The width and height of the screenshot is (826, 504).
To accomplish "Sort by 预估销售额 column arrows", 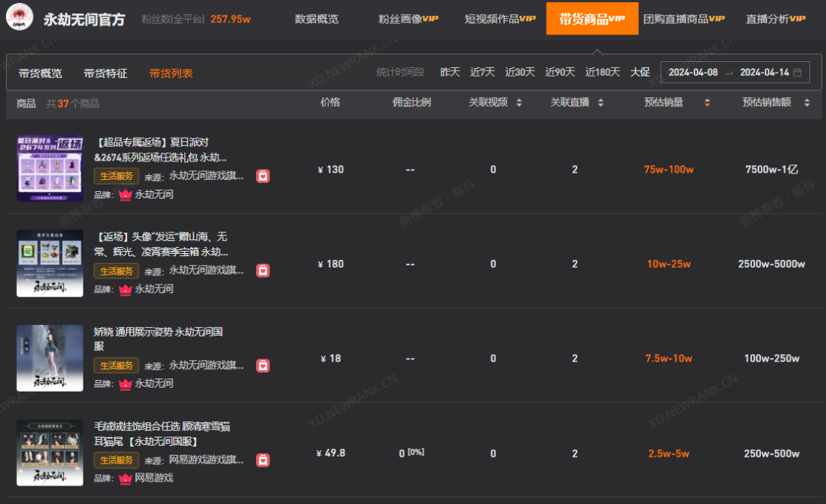I will click(x=807, y=102).
